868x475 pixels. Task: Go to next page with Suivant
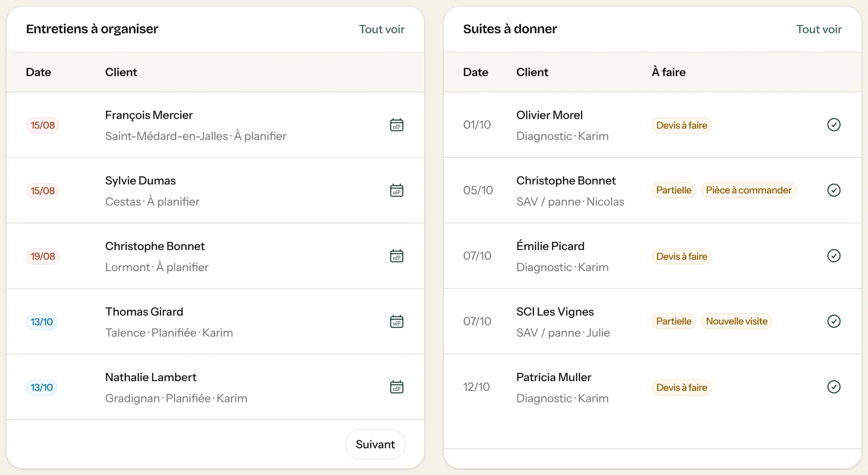pos(375,444)
